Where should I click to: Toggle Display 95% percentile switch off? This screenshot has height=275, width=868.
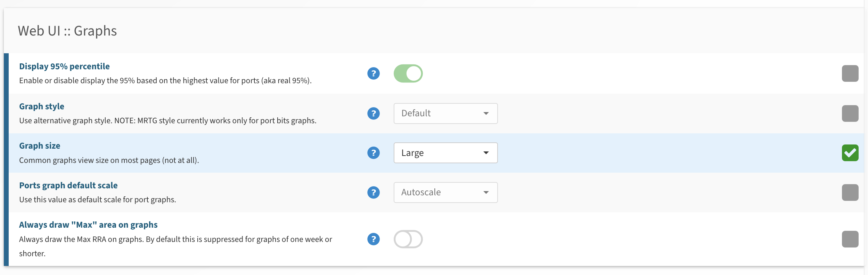click(x=408, y=73)
